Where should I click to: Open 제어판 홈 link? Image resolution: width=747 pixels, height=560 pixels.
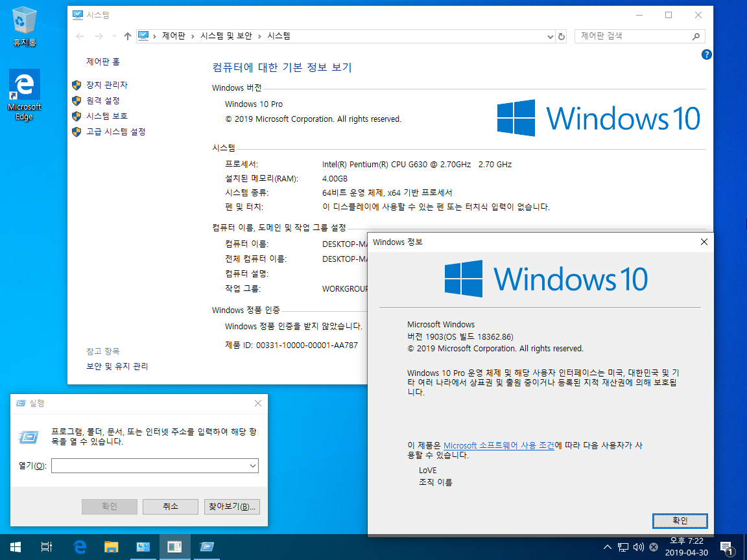(x=103, y=62)
